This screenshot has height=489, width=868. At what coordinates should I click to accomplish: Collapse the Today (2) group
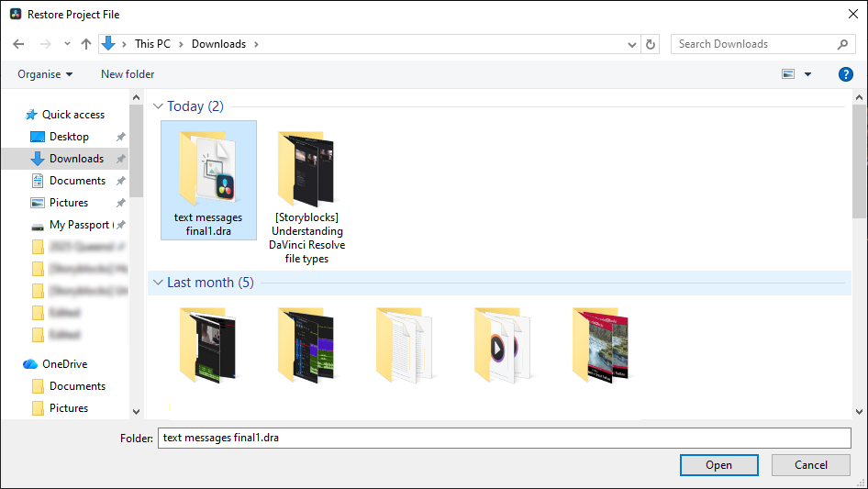click(159, 106)
